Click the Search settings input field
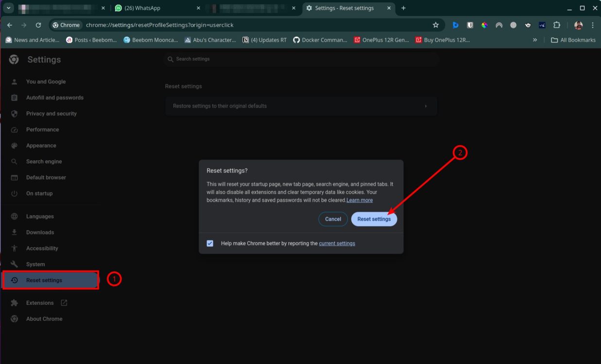Screen dimensions: 601x364 point(301,59)
